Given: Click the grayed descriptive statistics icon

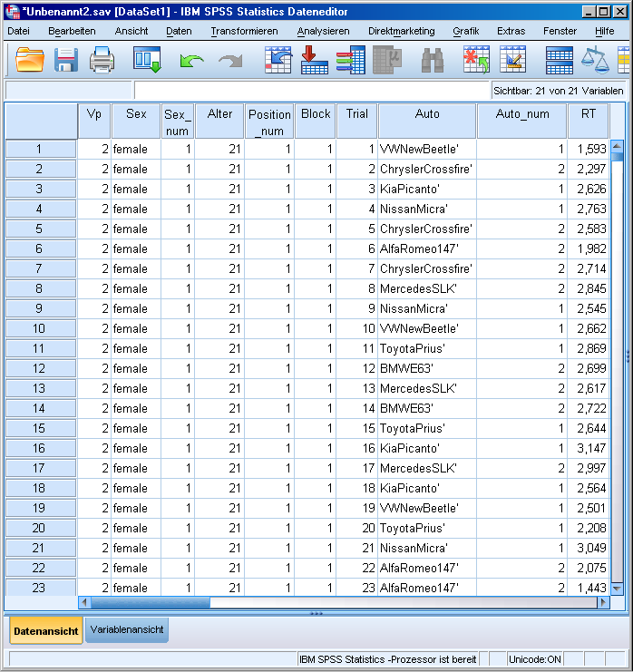Looking at the screenshot, I should tap(387, 60).
